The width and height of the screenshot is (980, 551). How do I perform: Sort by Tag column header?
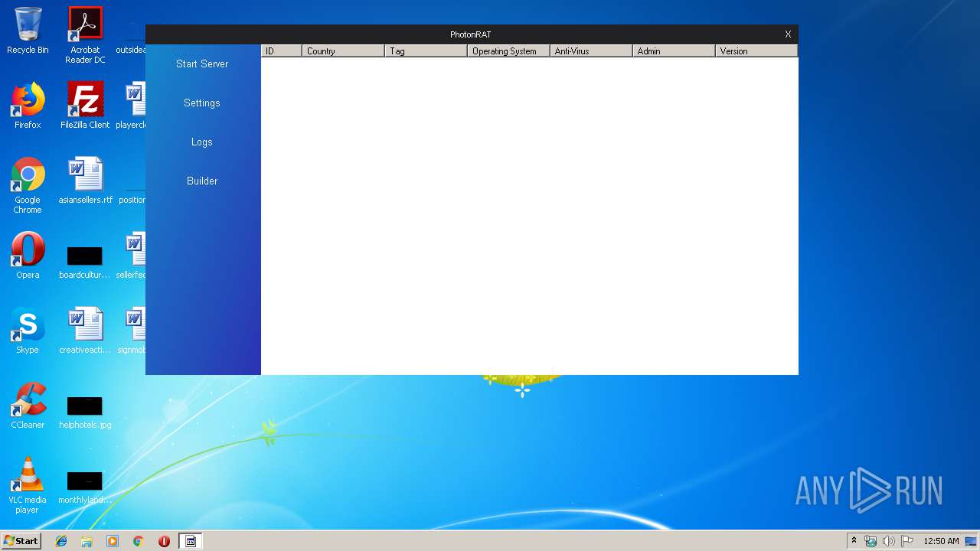tap(426, 51)
